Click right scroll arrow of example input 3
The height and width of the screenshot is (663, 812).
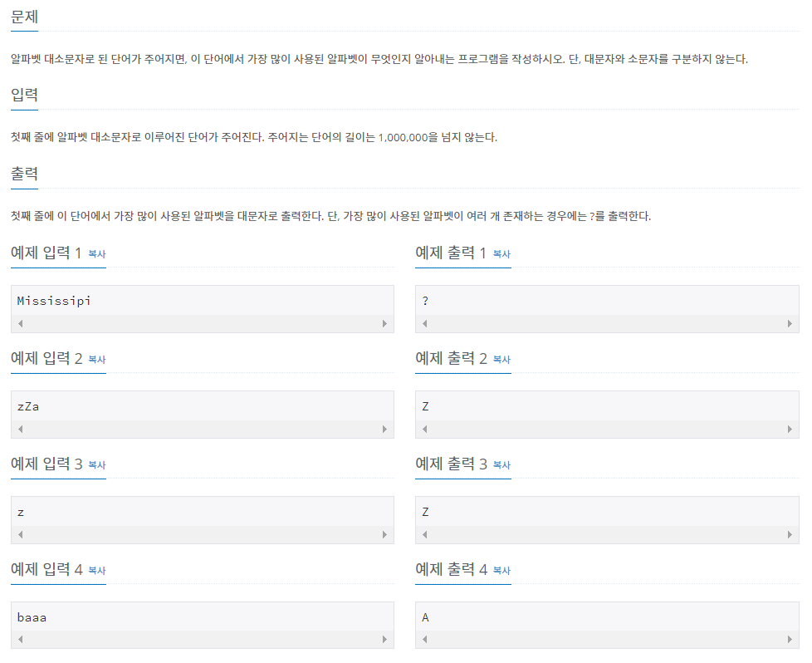[x=384, y=534]
